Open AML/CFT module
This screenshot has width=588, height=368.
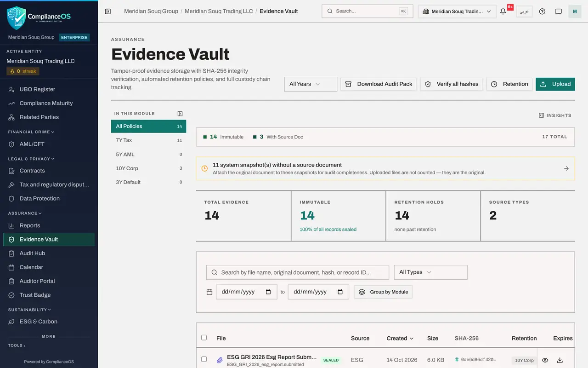49,144
